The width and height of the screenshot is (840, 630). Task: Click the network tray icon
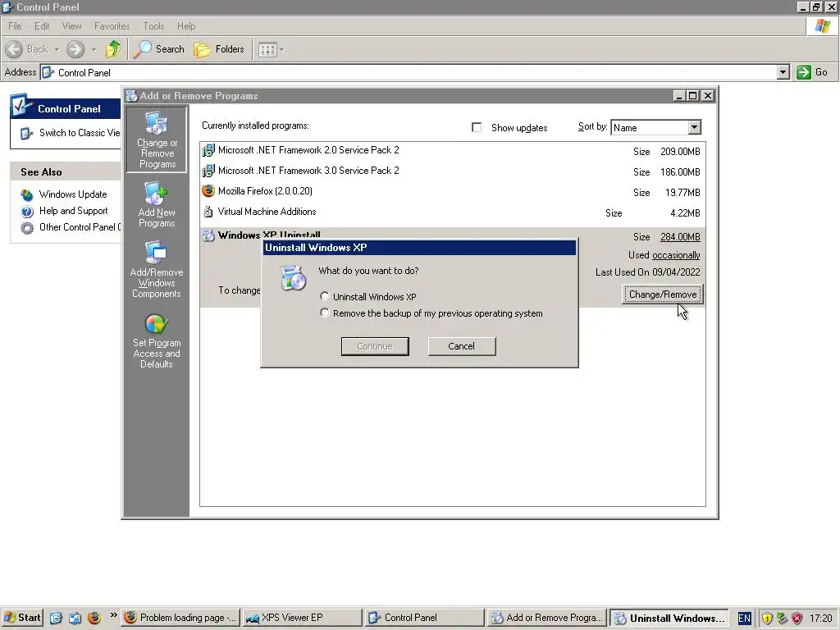coord(782,619)
